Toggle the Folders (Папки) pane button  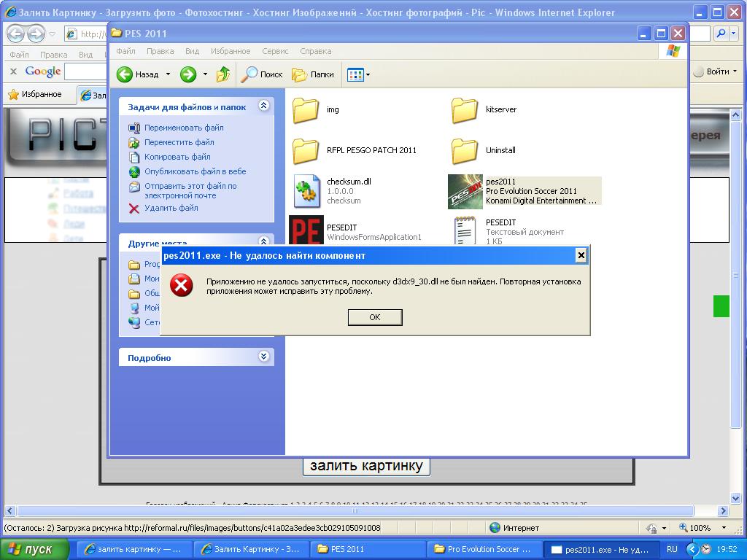point(312,74)
